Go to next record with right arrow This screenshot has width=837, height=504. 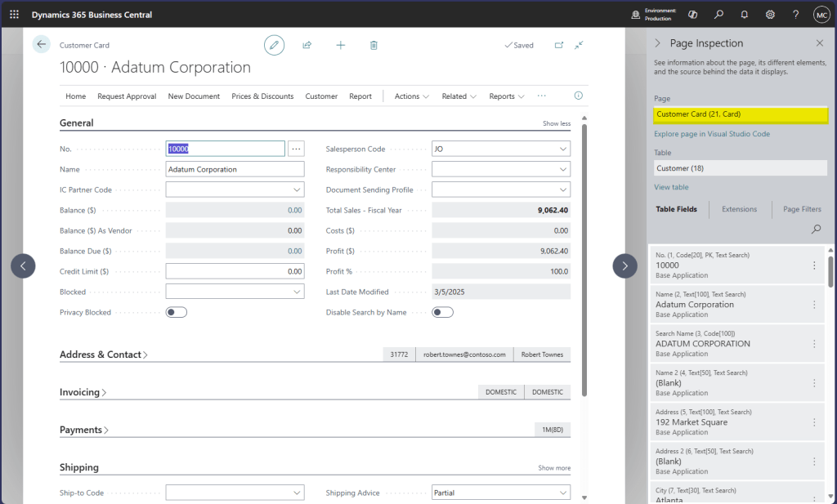point(624,265)
